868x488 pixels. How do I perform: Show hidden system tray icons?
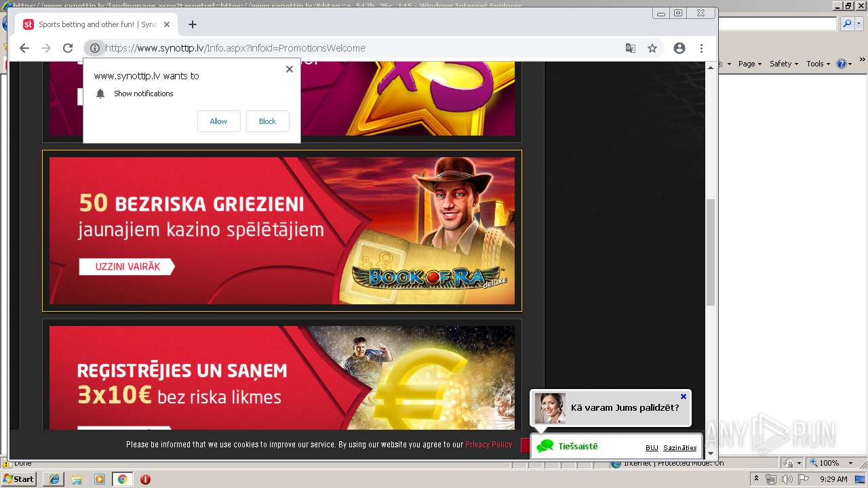(x=756, y=479)
